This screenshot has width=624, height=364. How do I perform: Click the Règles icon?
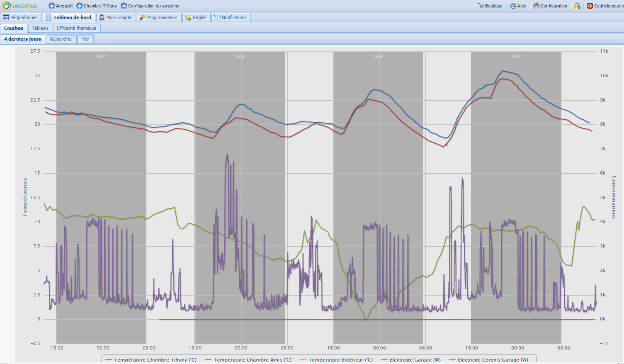188,17
